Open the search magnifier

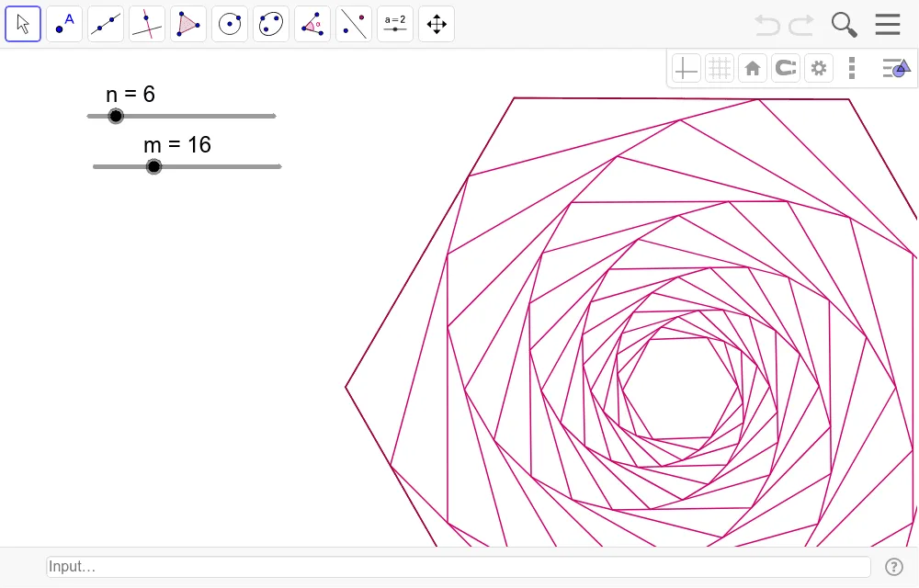(x=844, y=25)
